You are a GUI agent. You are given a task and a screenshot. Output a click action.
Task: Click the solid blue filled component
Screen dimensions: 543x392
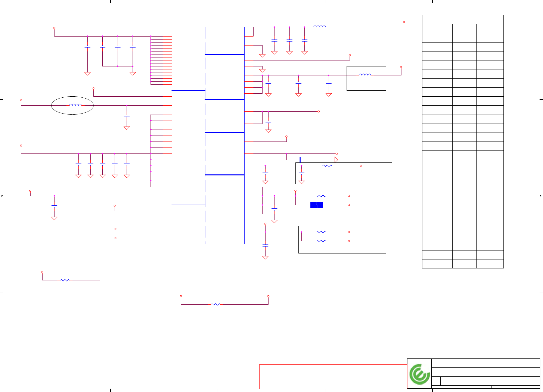(317, 205)
